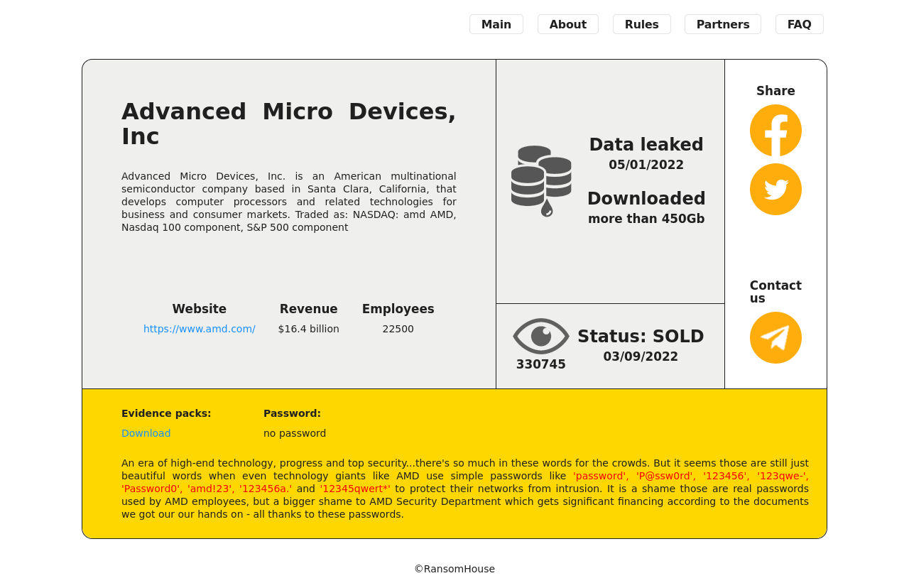Screen dimensions: 909x588
Task: Click the 22500 employees value
Action: (398, 329)
